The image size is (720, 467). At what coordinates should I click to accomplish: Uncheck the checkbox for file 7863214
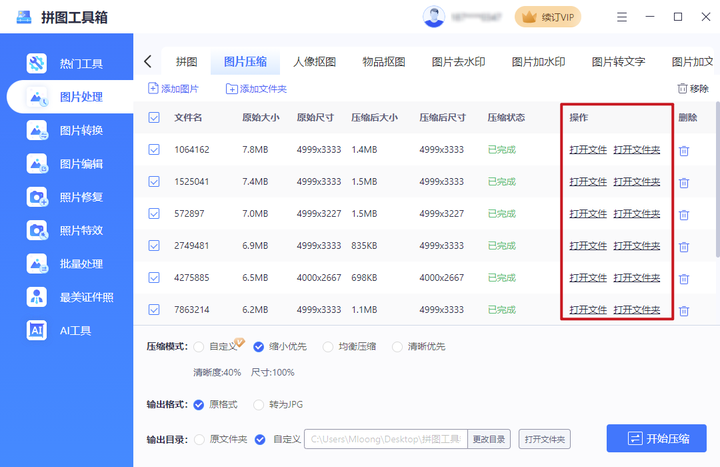point(154,309)
